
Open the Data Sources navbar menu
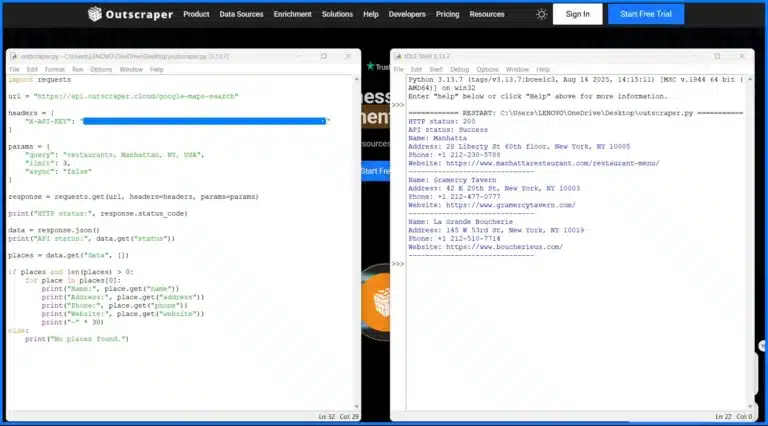[241, 14]
